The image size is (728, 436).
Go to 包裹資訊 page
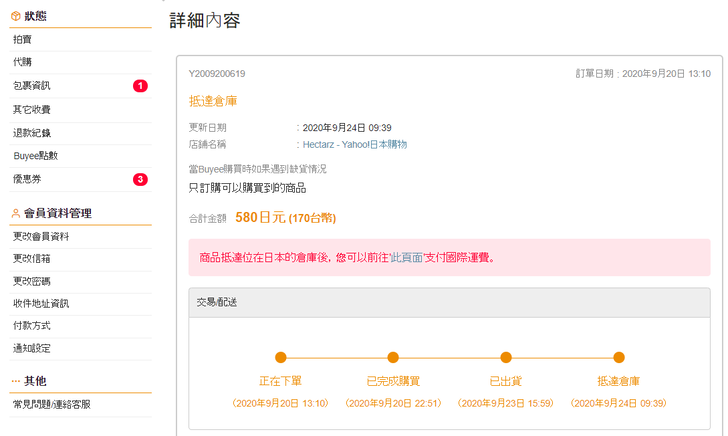pyautogui.click(x=32, y=86)
